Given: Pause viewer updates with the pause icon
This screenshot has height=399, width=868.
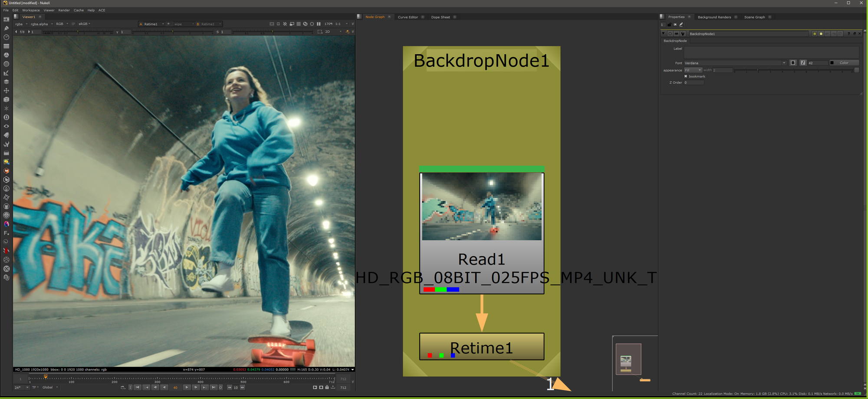Looking at the screenshot, I should [x=319, y=24].
